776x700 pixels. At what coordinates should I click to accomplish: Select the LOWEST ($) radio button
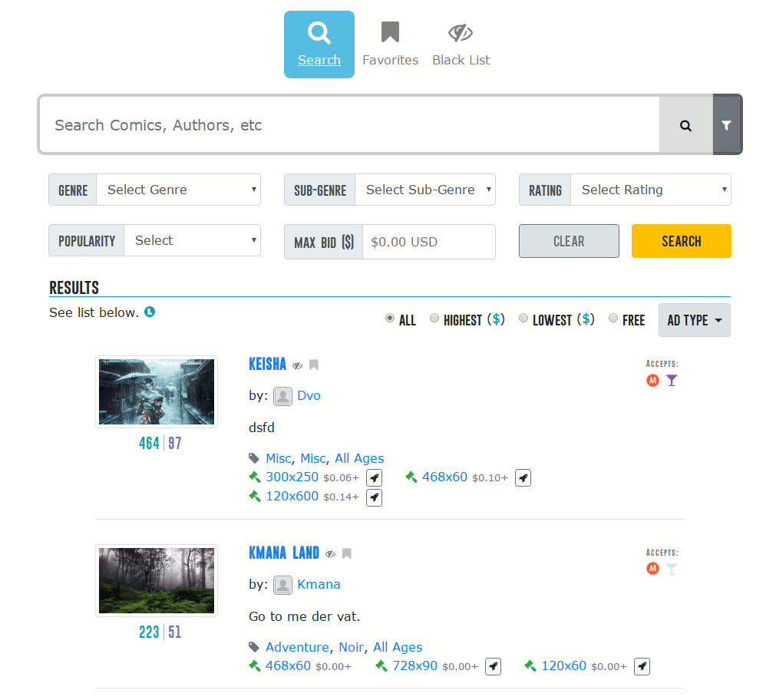[523, 318]
